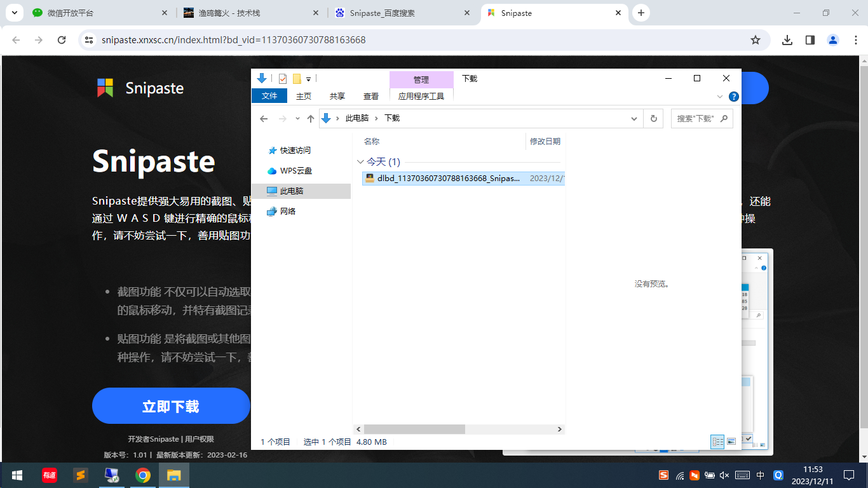Click 下载 in the address breadcrumb

(392, 118)
